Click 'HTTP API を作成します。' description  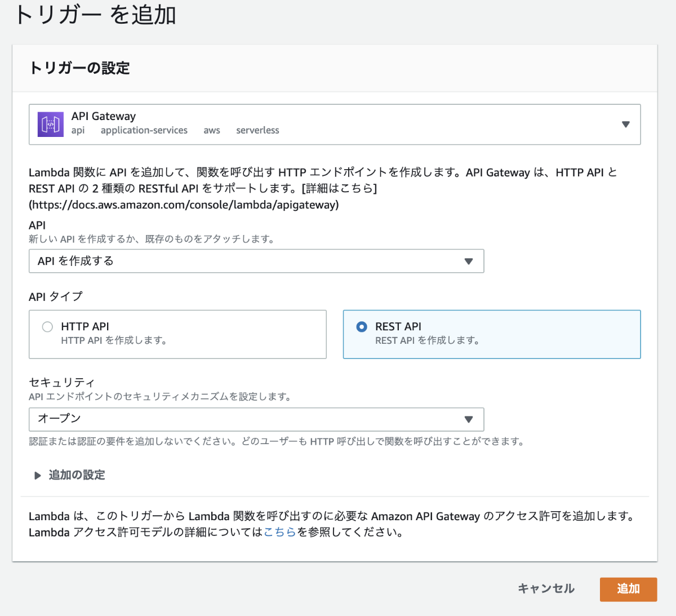coord(114,340)
